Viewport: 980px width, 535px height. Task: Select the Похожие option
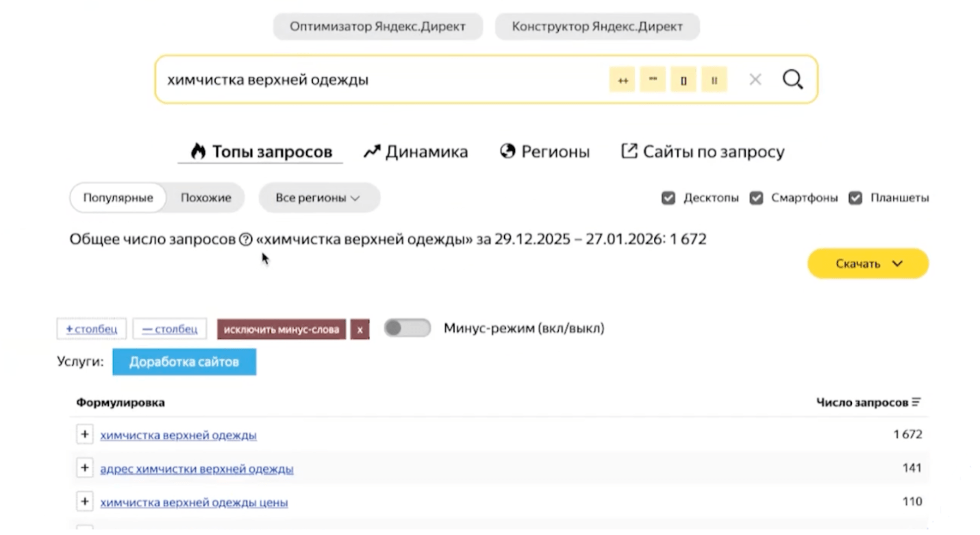click(x=206, y=198)
